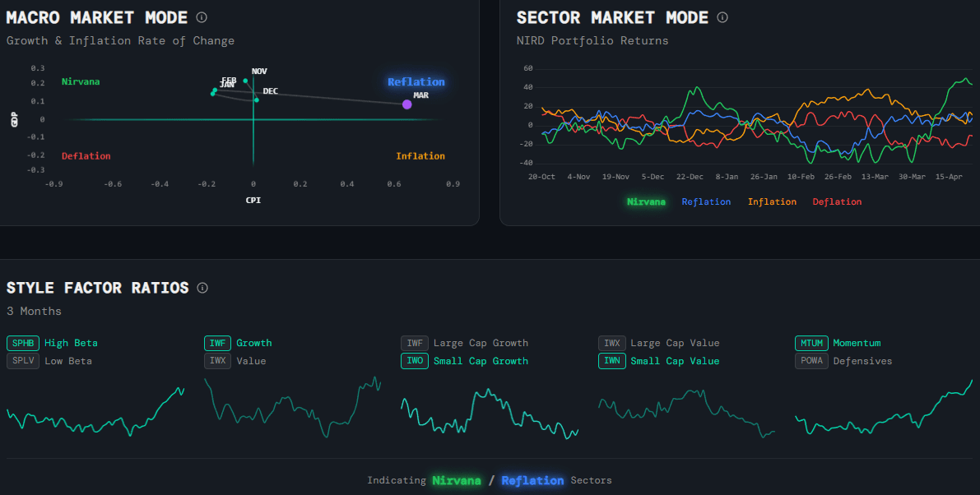Hide the Deflation series in legend
This screenshot has height=495, width=980.
(837, 201)
